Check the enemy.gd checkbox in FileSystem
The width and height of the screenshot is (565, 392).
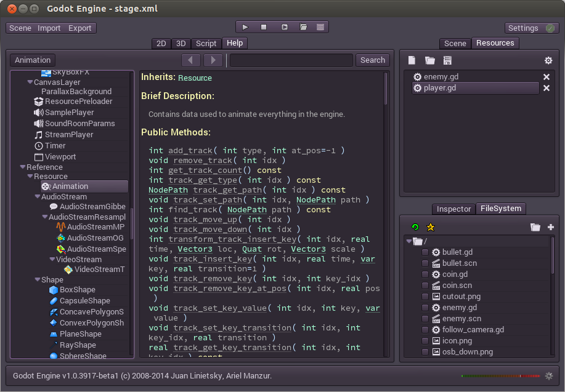point(425,308)
